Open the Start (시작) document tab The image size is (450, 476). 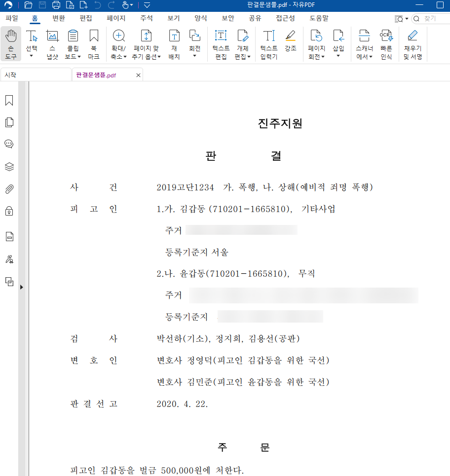36,75
